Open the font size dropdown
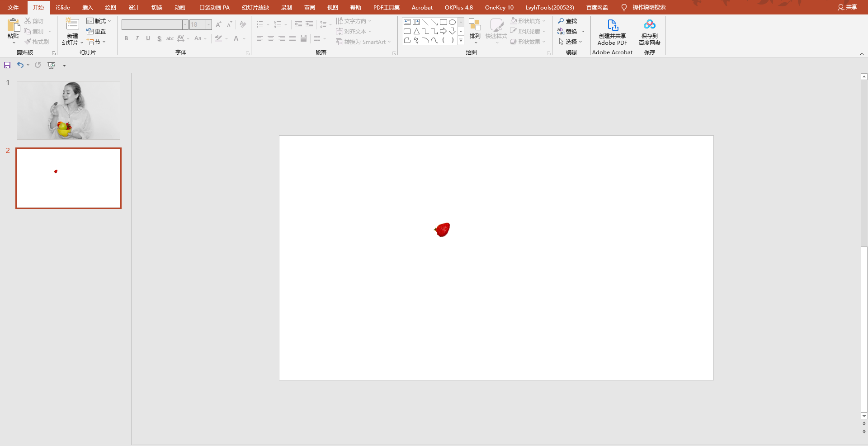The height and width of the screenshot is (446, 868). 209,24
